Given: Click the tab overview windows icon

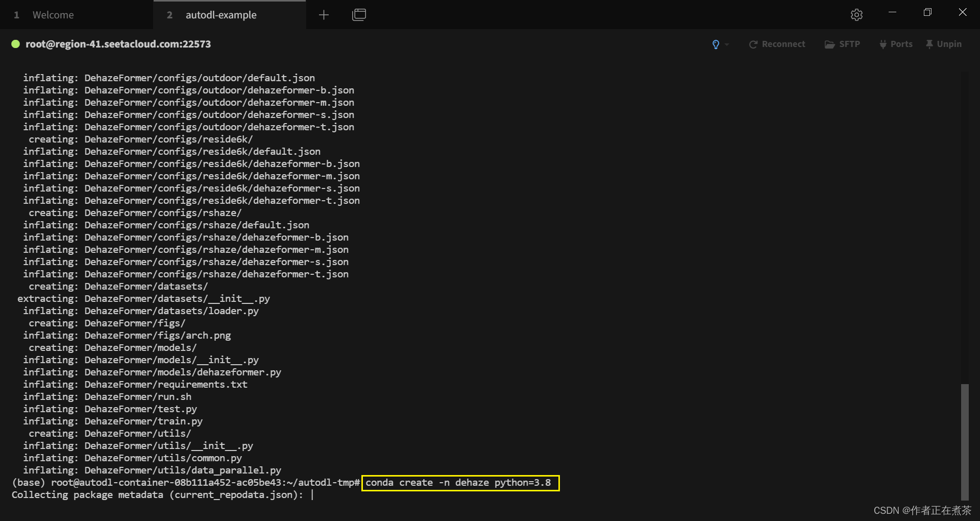Looking at the screenshot, I should (359, 15).
